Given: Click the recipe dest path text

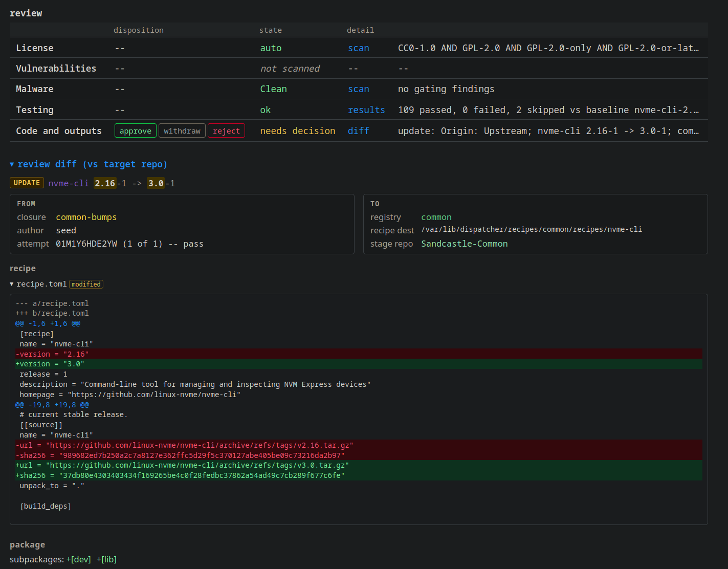Looking at the screenshot, I should click(x=532, y=229).
